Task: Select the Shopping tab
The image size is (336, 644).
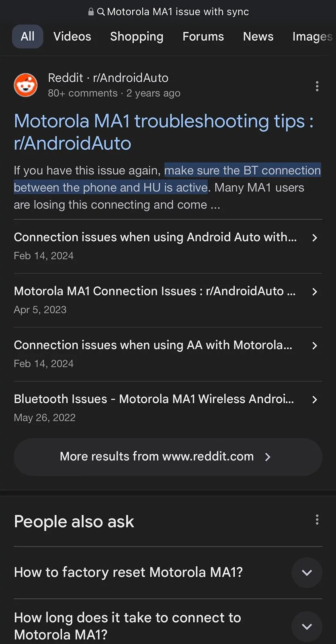Action: tap(137, 37)
